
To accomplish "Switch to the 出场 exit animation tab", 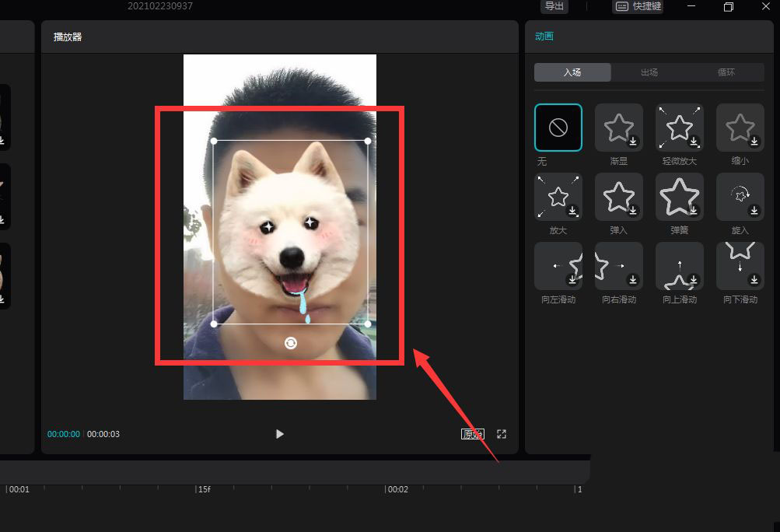I will point(649,72).
